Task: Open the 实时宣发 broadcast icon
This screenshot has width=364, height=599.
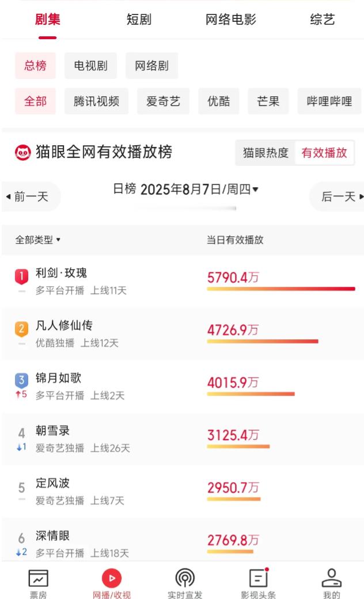Action: click(185, 578)
